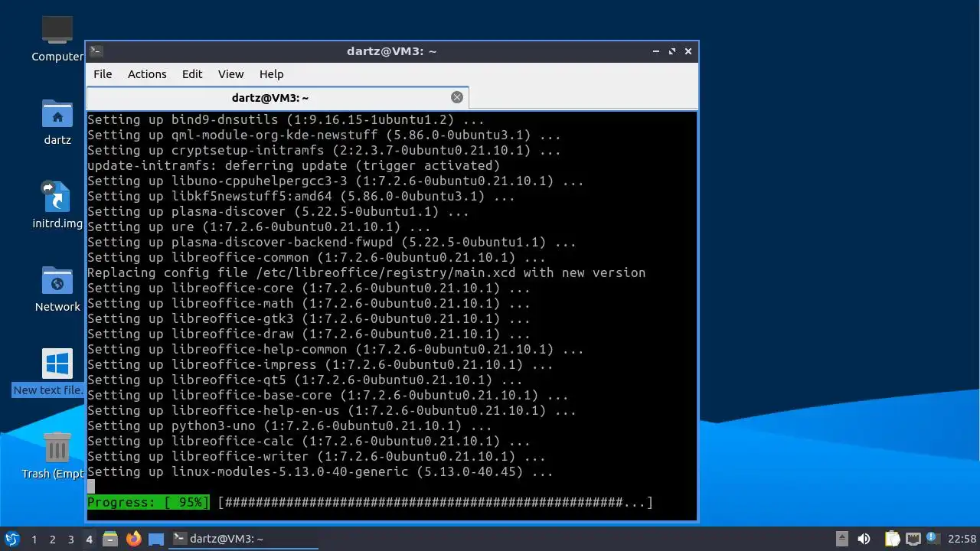Open the Help menu
Screen dimensions: 980x551
click(x=271, y=74)
